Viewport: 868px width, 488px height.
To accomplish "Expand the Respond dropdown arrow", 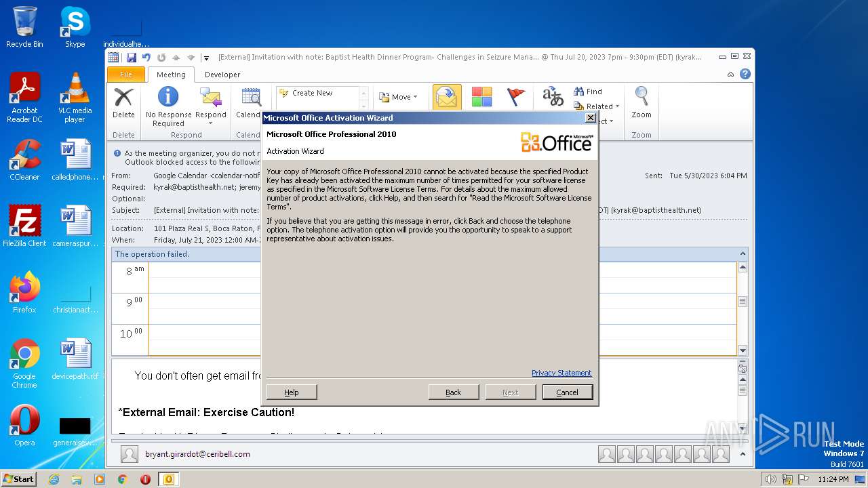I will pyautogui.click(x=211, y=123).
